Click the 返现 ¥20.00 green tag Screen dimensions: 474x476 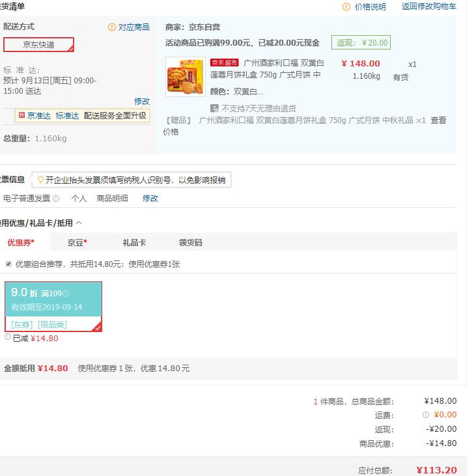(361, 42)
